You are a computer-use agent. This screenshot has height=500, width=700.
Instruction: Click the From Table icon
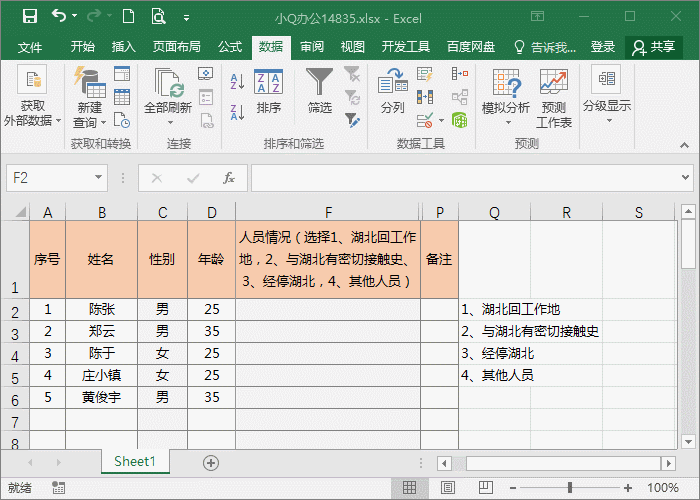(x=122, y=97)
